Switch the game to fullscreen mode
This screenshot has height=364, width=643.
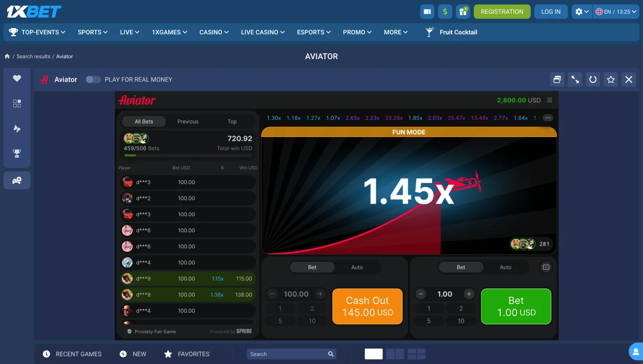pyautogui.click(x=575, y=79)
